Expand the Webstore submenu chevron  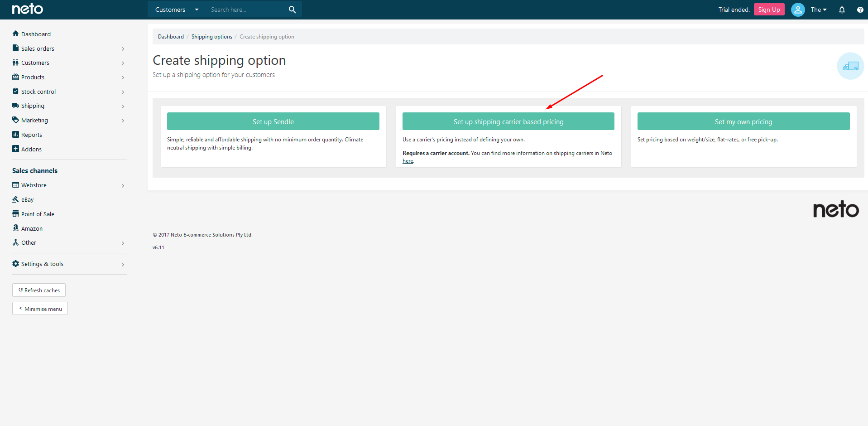tap(123, 185)
